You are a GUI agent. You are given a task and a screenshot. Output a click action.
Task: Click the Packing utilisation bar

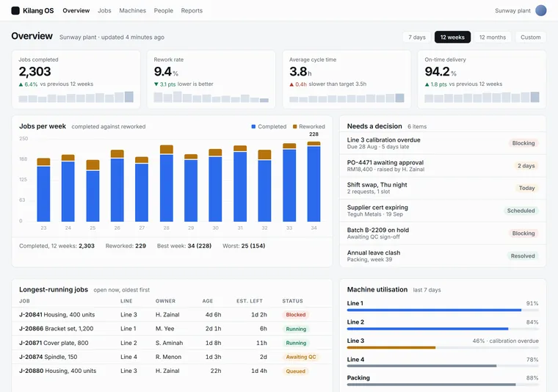click(x=443, y=385)
